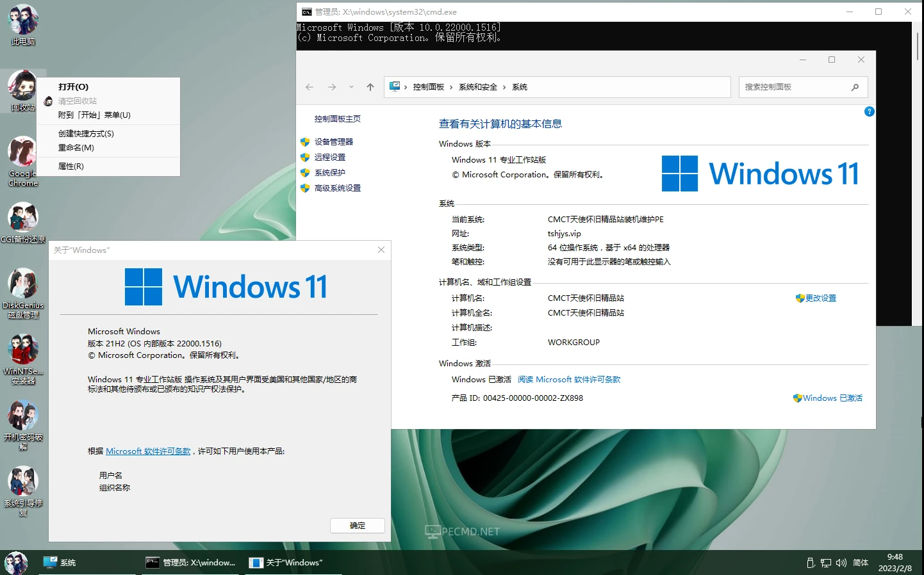Click the network tray icon
The width and height of the screenshot is (924, 575).
click(x=826, y=563)
